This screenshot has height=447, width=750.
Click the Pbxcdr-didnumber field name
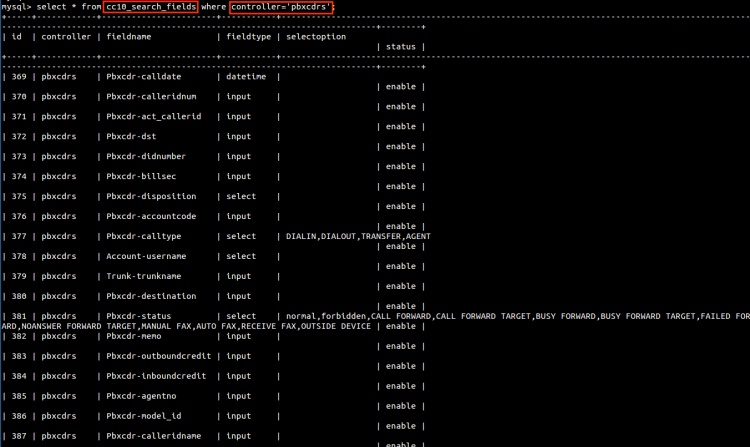coord(147,157)
